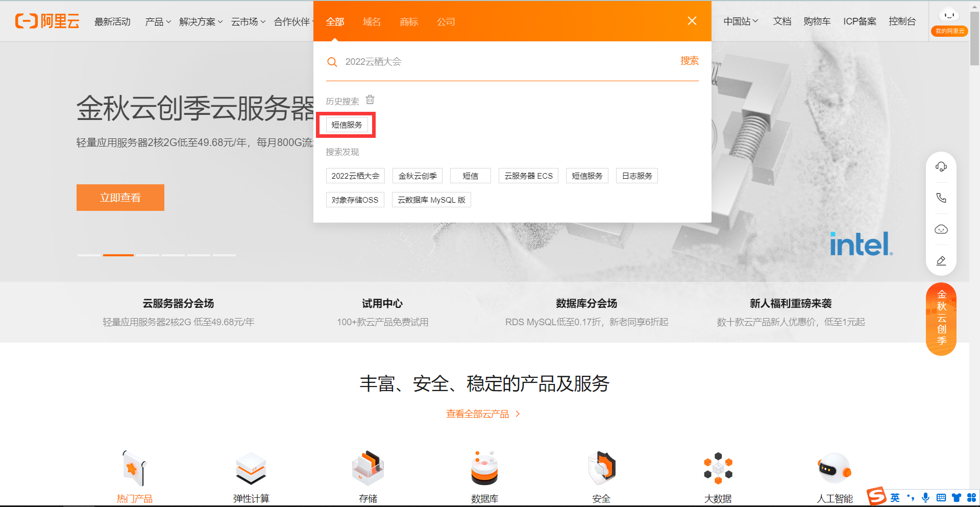Clear search history with trash icon
This screenshot has width=980, height=507.
(x=370, y=100)
